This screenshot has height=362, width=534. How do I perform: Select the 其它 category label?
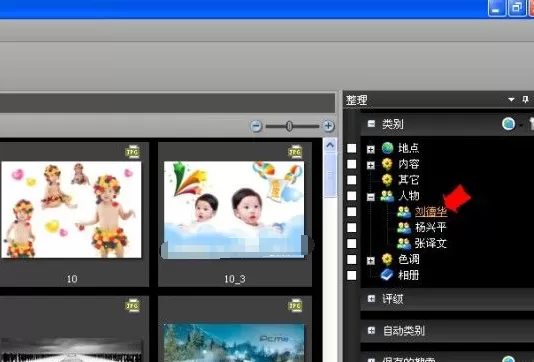point(409,179)
